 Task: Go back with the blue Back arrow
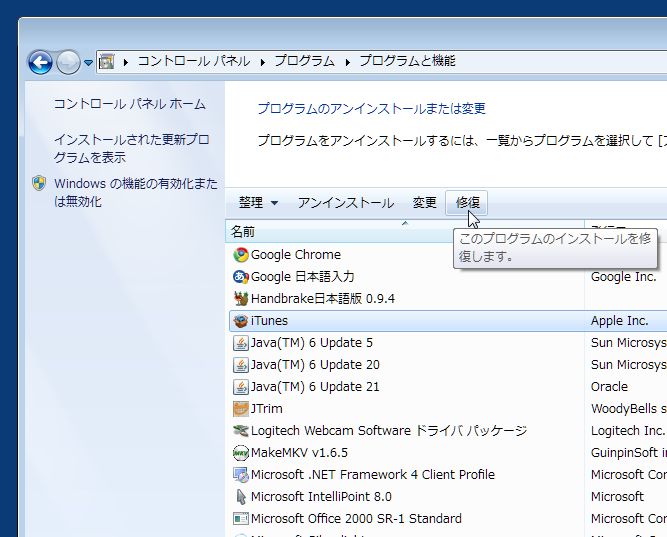click(x=40, y=63)
